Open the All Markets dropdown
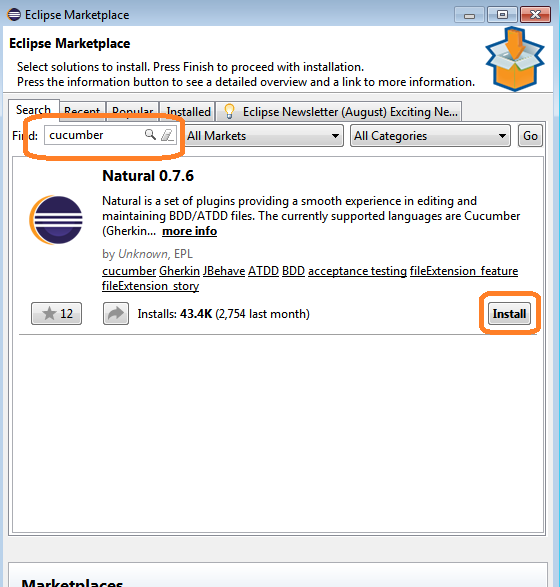This screenshot has width=560, height=587. [x=264, y=136]
